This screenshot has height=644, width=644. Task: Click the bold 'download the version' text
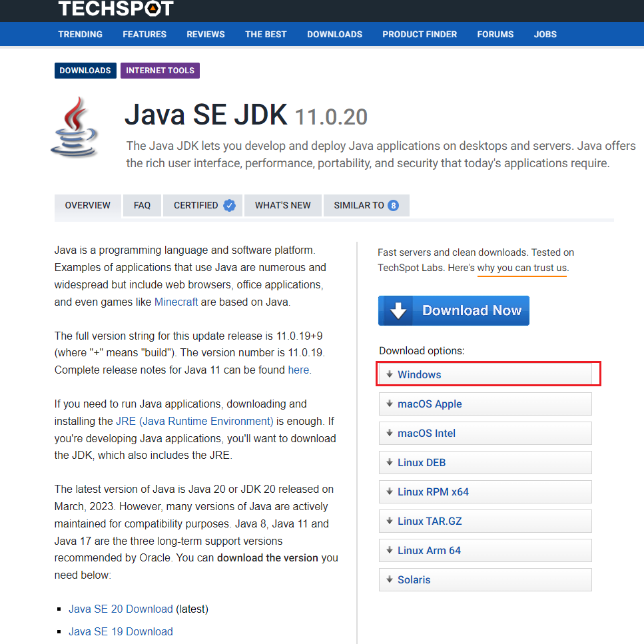268,557
